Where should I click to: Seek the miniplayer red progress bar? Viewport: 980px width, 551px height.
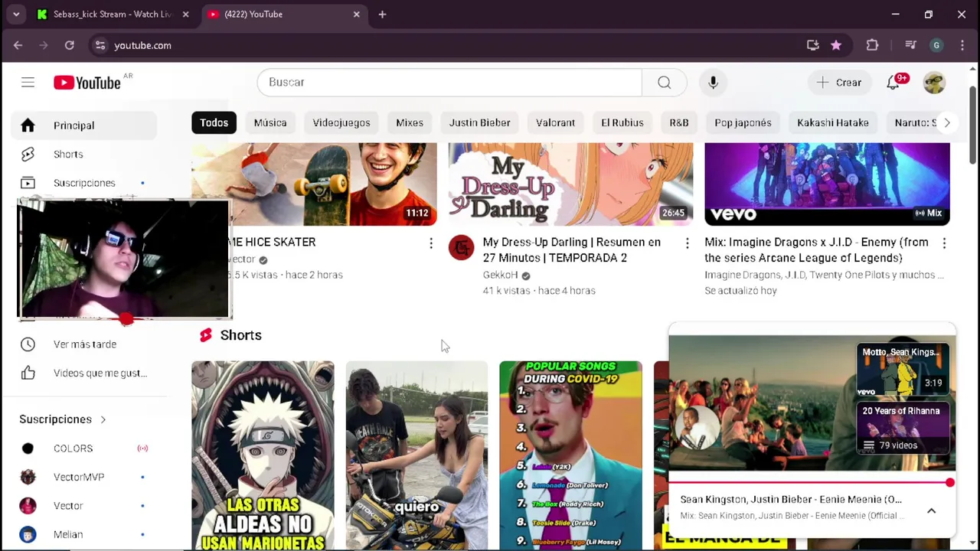pyautogui.click(x=812, y=483)
